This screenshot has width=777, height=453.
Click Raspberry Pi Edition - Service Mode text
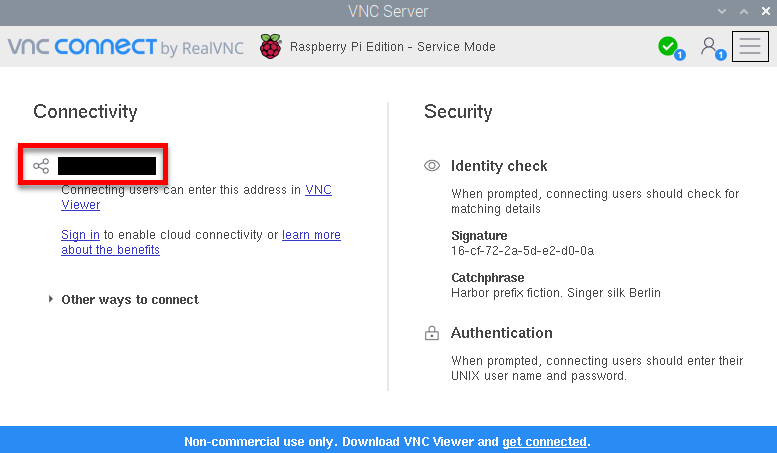click(x=392, y=47)
